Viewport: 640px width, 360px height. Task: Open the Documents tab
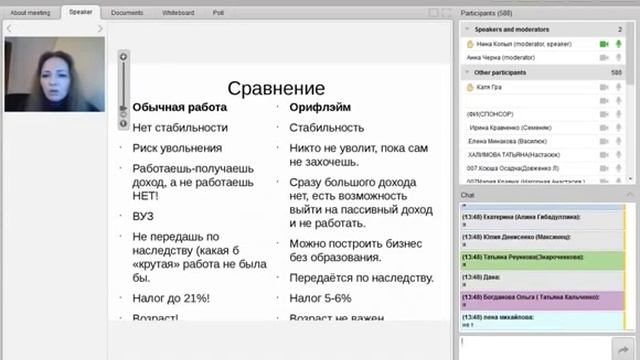(x=127, y=13)
